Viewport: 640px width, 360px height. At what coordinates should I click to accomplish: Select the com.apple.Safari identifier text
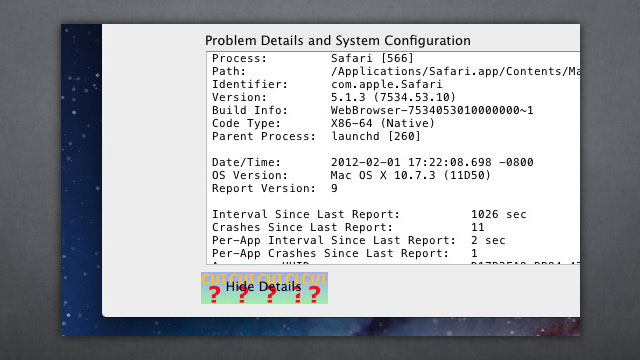(387, 84)
